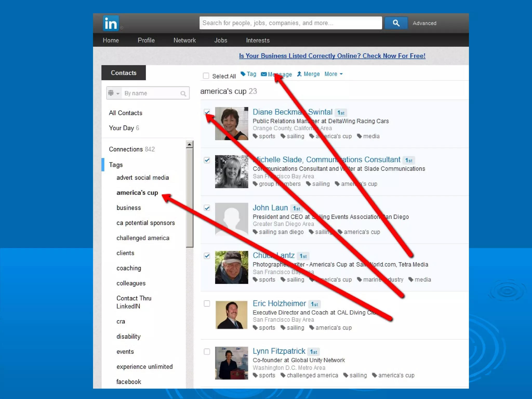The image size is (532, 399).
Task: Click the Business Listed Correctly Online link
Action: click(332, 56)
